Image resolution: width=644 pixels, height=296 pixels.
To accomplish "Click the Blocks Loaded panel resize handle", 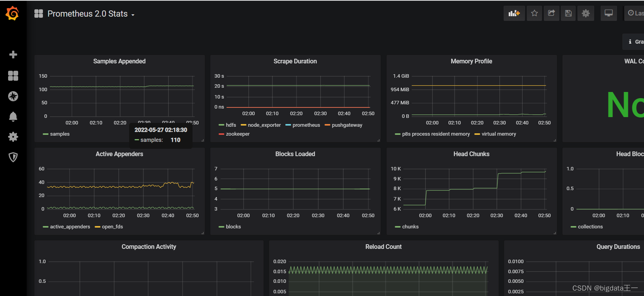I will tap(378, 233).
